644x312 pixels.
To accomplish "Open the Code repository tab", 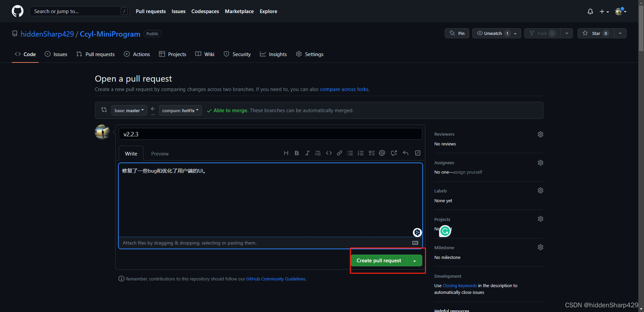I will 25,54.
